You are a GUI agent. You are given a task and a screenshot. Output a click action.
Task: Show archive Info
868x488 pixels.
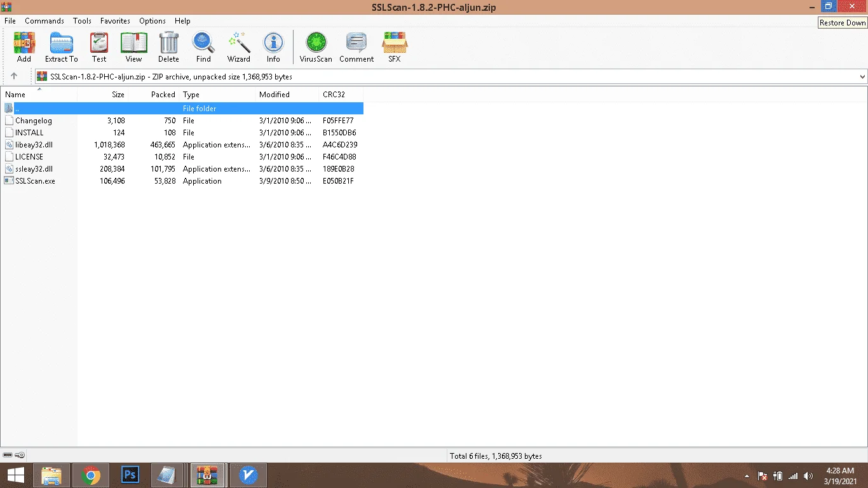click(273, 48)
